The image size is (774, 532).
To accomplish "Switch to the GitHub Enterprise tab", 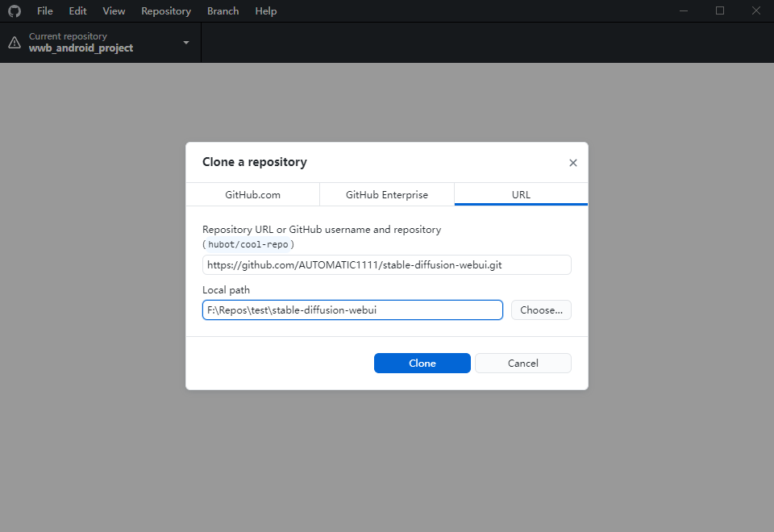I will coord(386,194).
